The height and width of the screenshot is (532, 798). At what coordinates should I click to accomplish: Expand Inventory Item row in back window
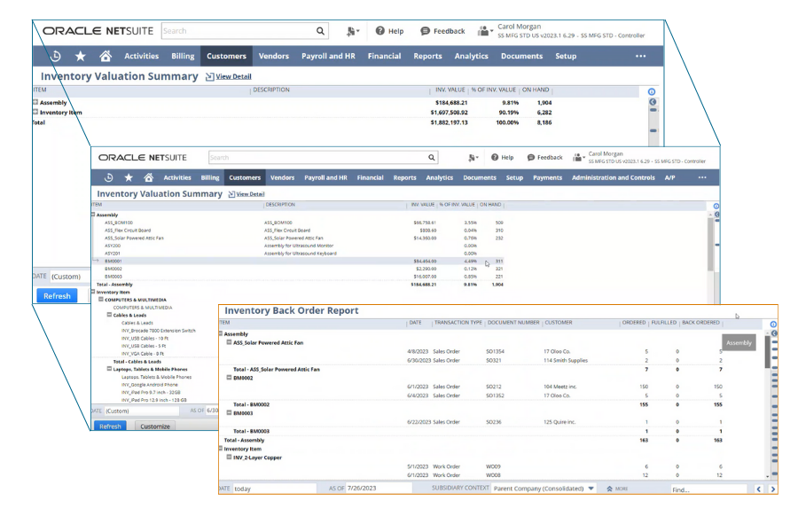(x=35, y=112)
